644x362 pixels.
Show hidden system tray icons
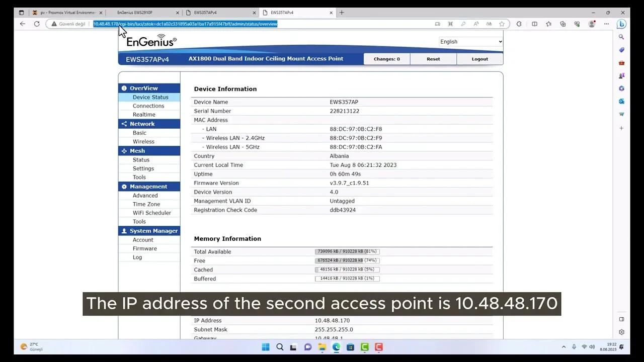tap(563, 347)
